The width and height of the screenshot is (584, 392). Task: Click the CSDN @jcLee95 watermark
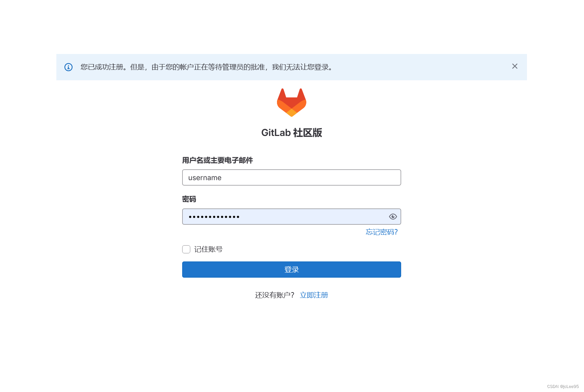[563, 387]
